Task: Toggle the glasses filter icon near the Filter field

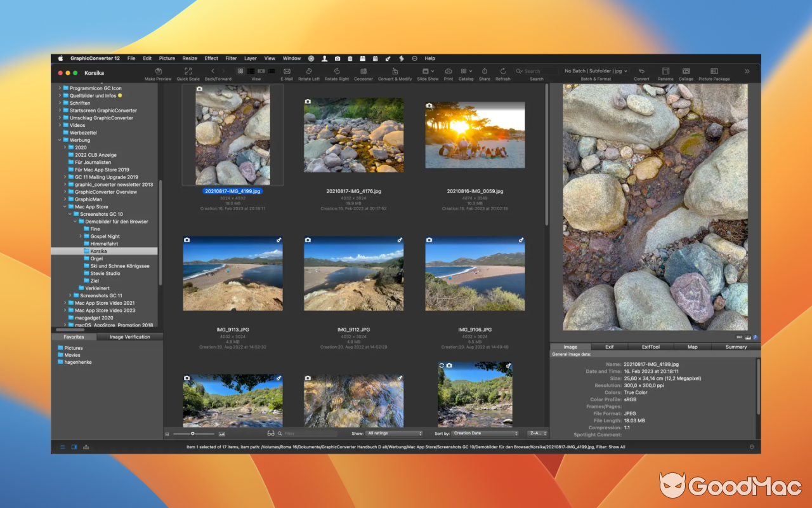Action: coord(271,433)
